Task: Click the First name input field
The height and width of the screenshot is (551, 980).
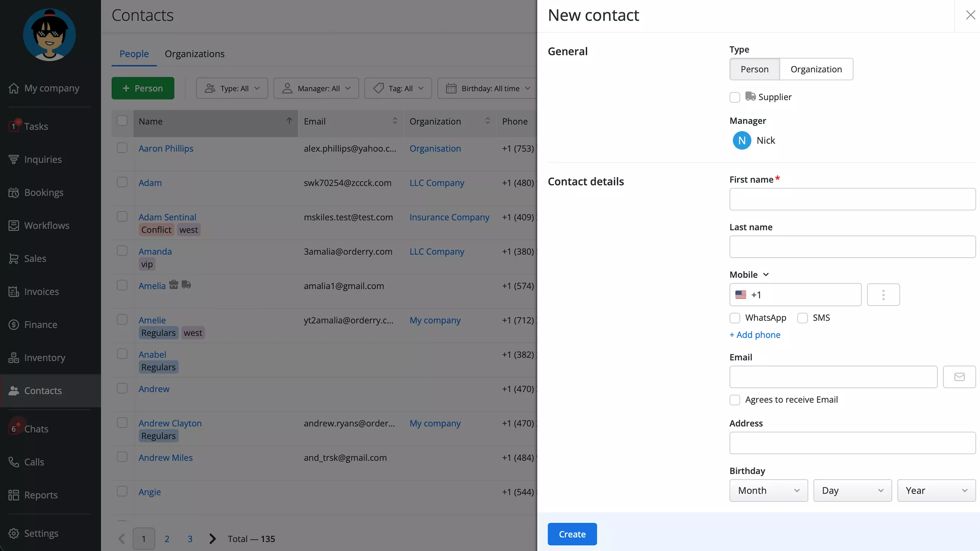Action: click(x=852, y=199)
